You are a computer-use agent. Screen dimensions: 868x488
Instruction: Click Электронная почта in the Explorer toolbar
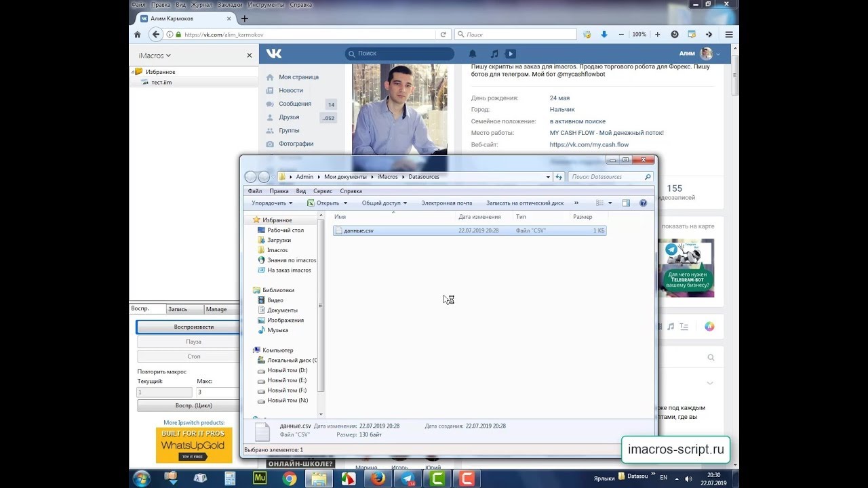click(x=446, y=203)
